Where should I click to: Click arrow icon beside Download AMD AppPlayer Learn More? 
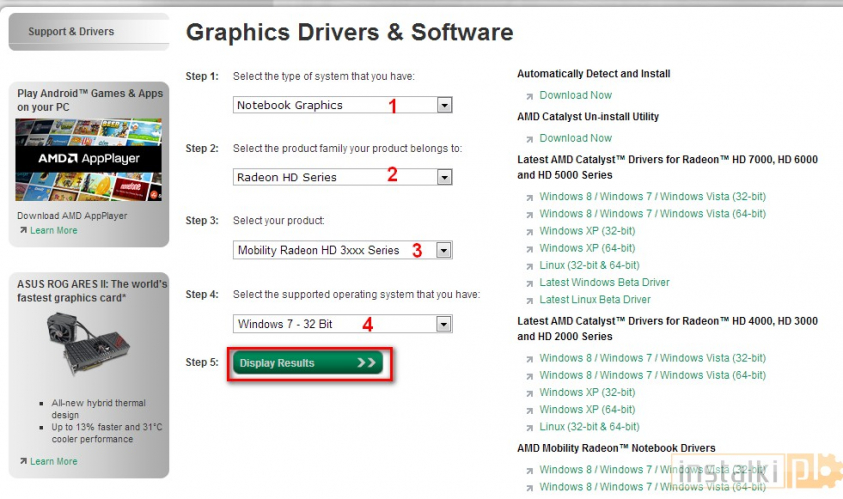[23, 230]
